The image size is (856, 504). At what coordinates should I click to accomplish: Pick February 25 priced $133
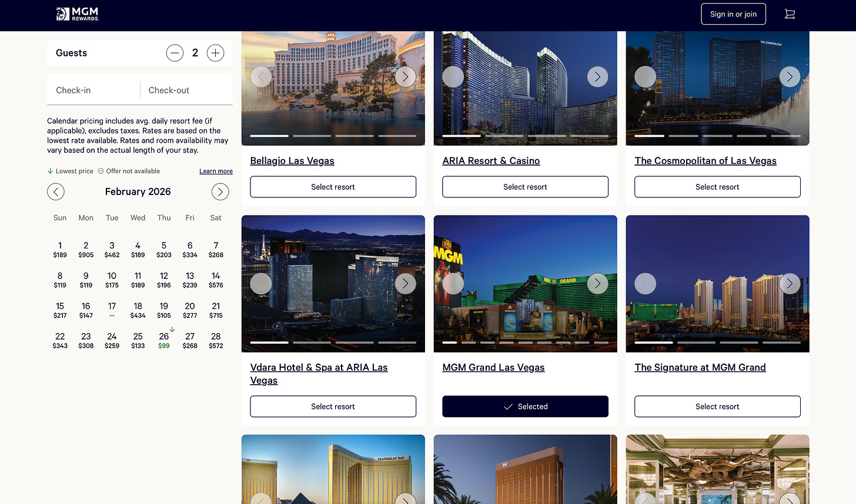[138, 341]
